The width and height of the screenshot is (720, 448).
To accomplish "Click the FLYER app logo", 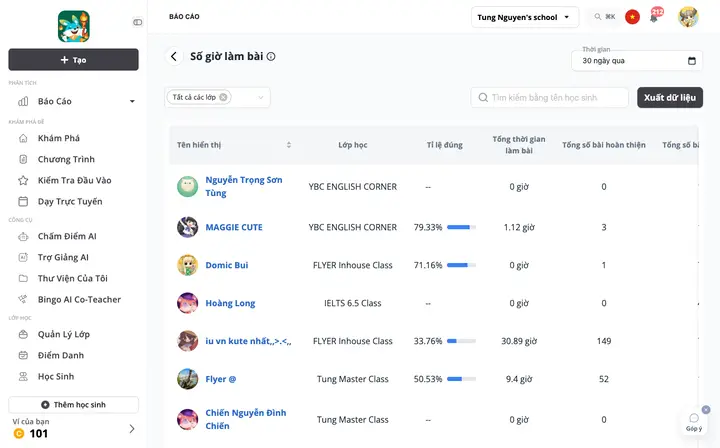I will [x=73, y=26].
